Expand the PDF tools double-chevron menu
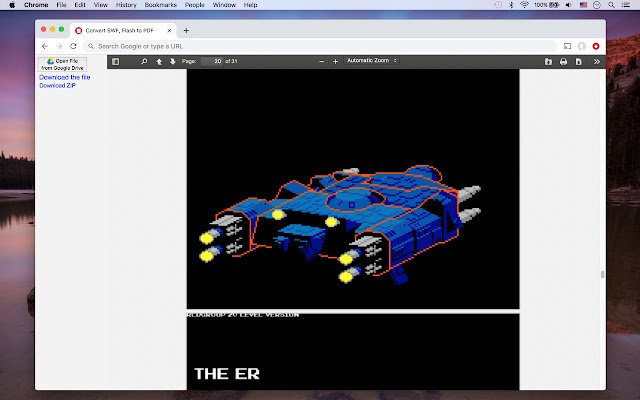Viewport: 640px width, 400px height. point(597,62)
